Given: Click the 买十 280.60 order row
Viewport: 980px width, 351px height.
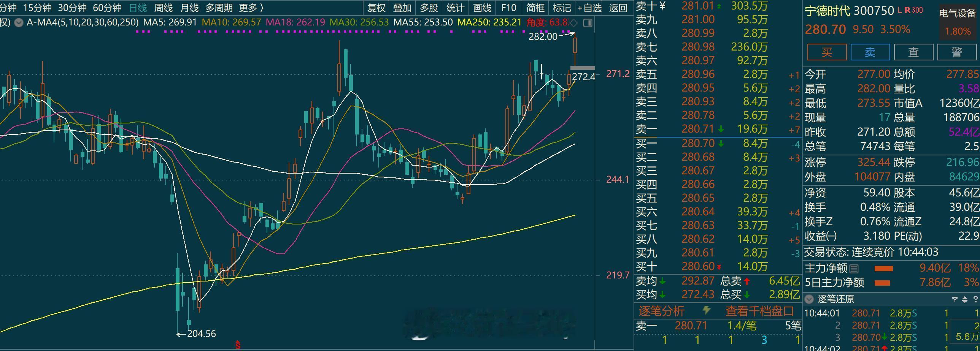Looking at the screenshot, I should point(718,267).
